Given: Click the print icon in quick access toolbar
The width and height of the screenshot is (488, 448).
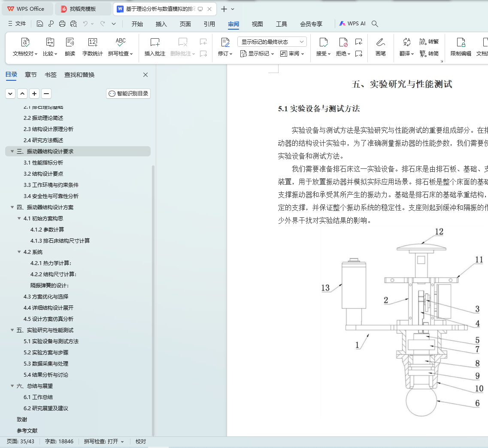Looking at the screenshot, I should click(x=62, y=24).
